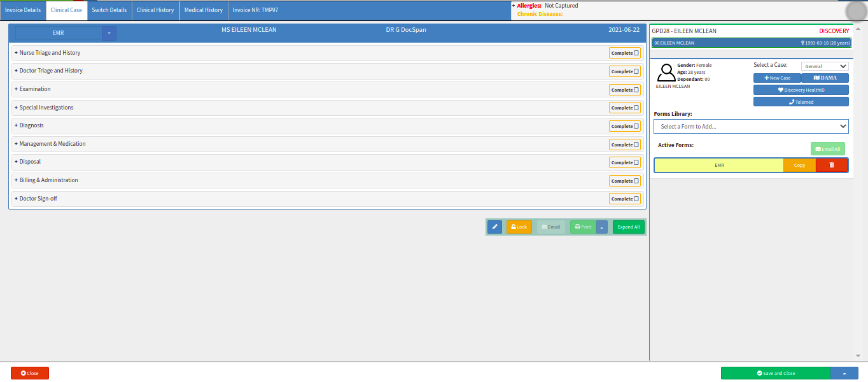Click DR G DocSpan in header
This screenshot has height=382, width=868.
click(x=406, y=30)
